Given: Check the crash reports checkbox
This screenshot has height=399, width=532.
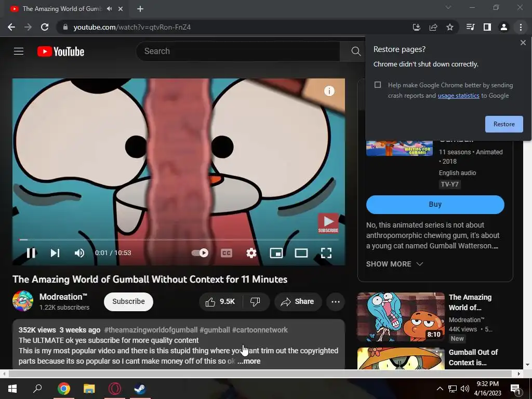Looking at the screenshot, I should [x=378, y=85].
